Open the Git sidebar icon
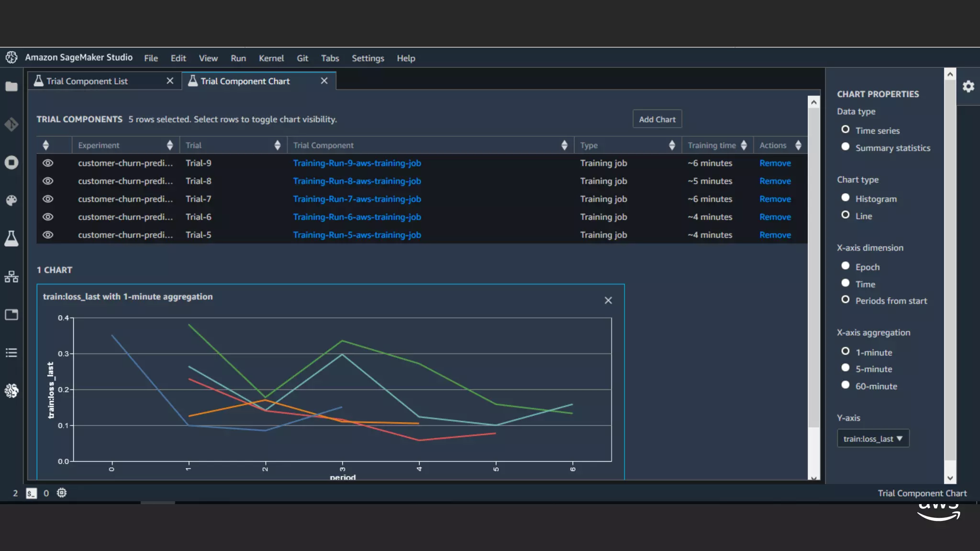The width and height of the screenshot is (980, 551). pos(11,124)
